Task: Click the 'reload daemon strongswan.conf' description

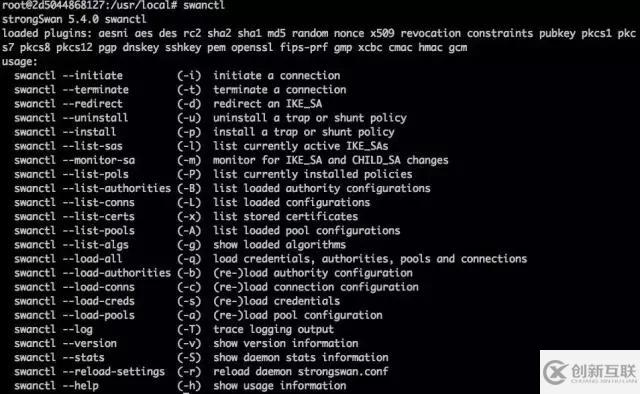Action: click(301, 371)
